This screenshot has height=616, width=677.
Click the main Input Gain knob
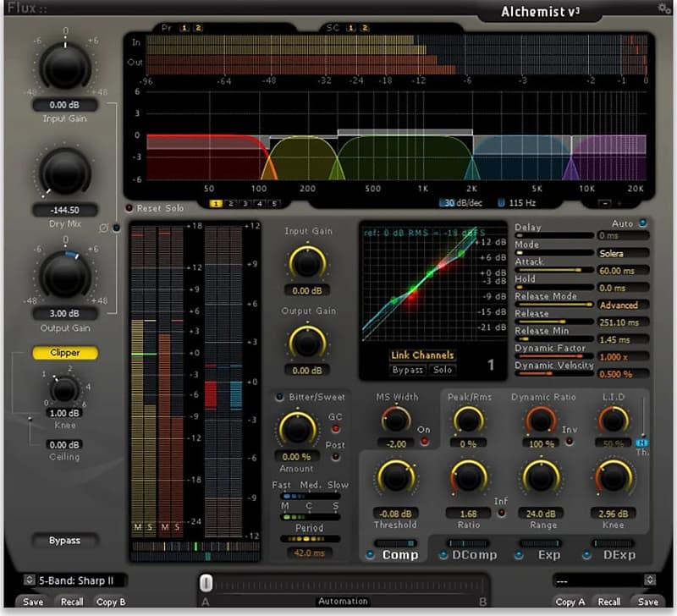(x=64, y=68)
